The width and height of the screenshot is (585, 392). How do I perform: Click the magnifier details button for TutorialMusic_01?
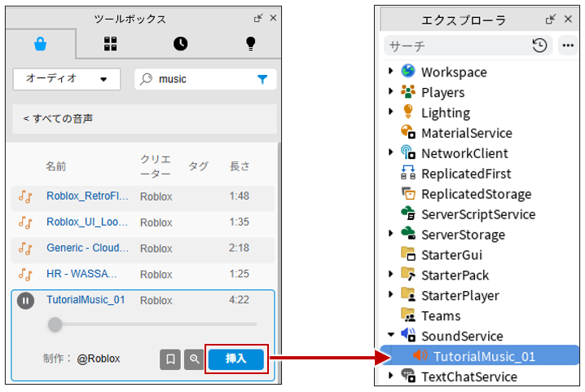(194, 359)
